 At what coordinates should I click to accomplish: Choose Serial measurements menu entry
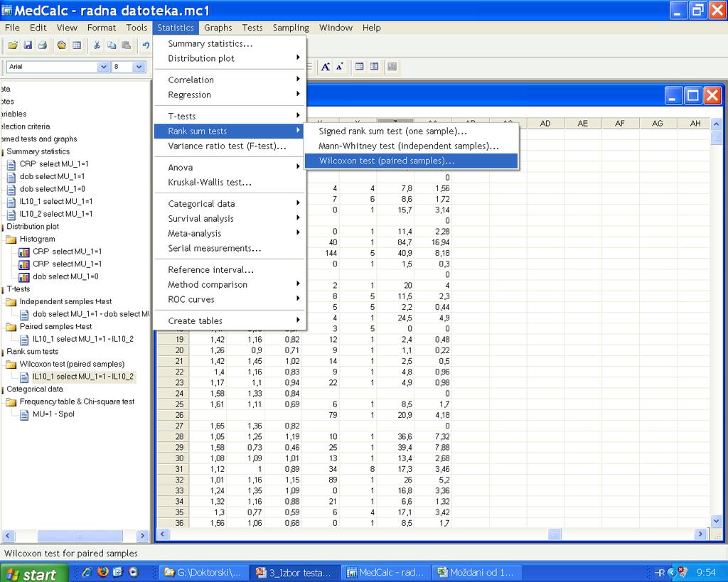pos(230,248)
